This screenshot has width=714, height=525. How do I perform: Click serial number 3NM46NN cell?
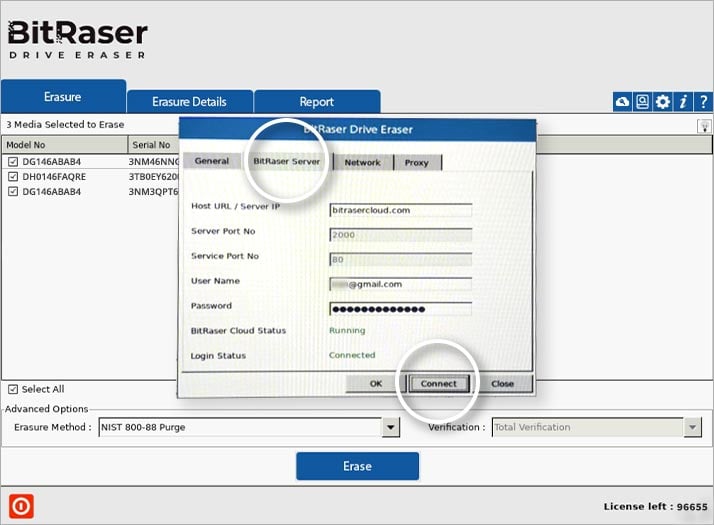pyautogui.click(x=153, y=162)
